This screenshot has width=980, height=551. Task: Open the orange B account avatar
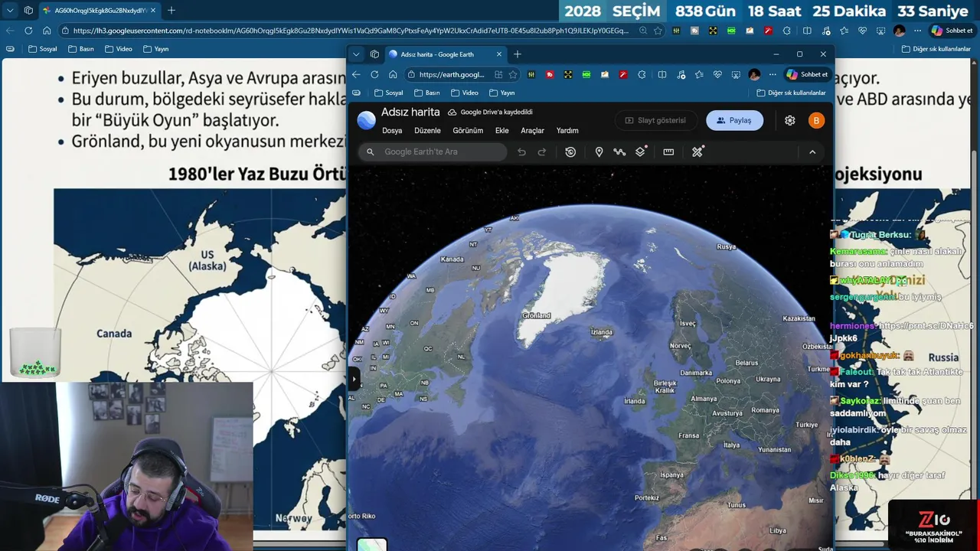816,120
